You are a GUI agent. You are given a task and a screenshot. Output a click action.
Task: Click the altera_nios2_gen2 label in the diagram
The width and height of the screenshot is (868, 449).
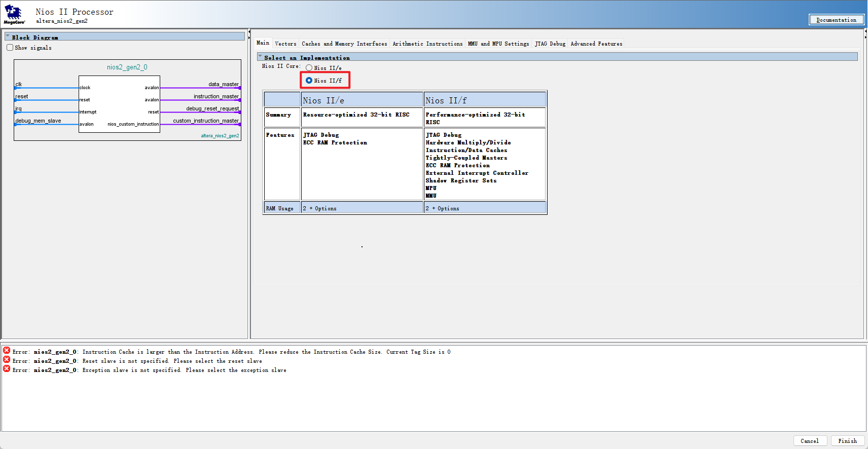click(x=220, y=136)
